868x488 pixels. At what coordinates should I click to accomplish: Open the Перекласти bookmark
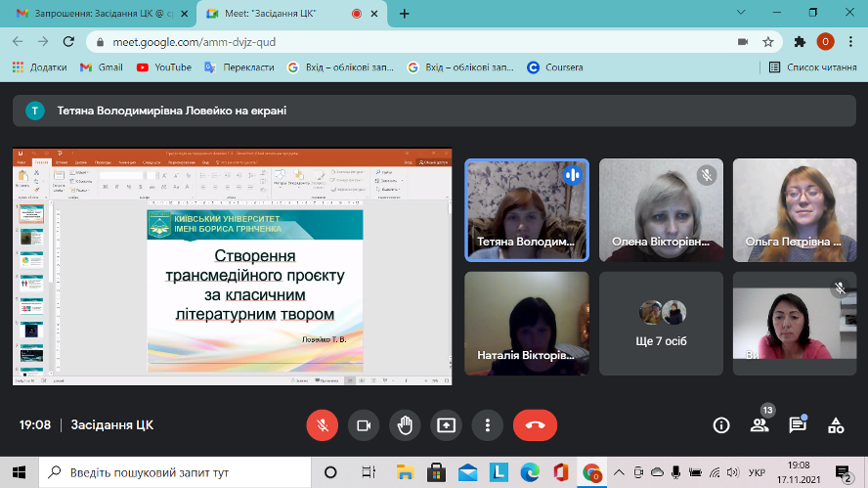point(239,67)
